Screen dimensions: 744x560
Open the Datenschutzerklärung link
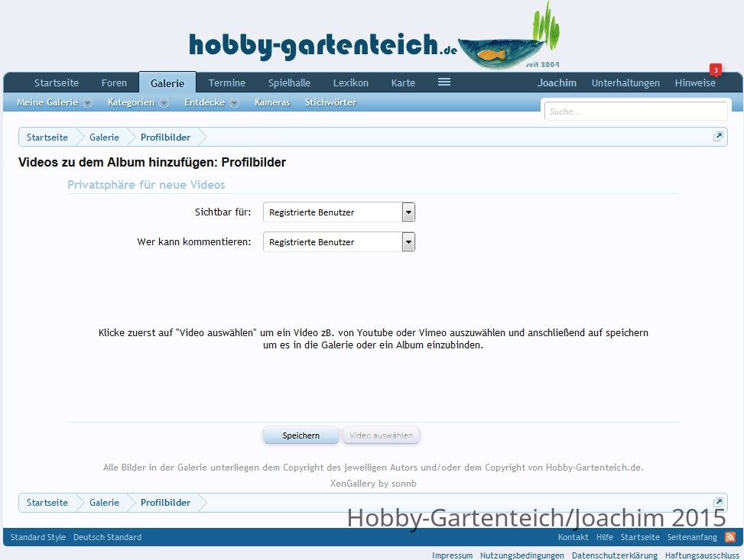[x=615, y=555]
